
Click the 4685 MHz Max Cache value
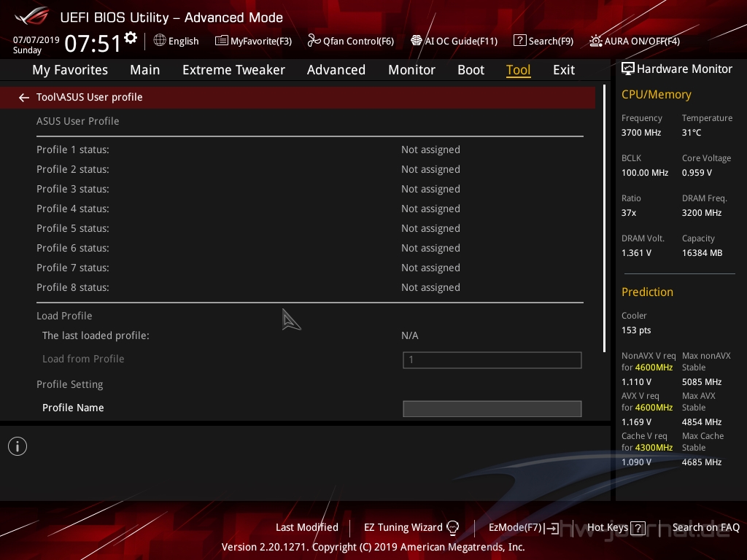point(701,462)
